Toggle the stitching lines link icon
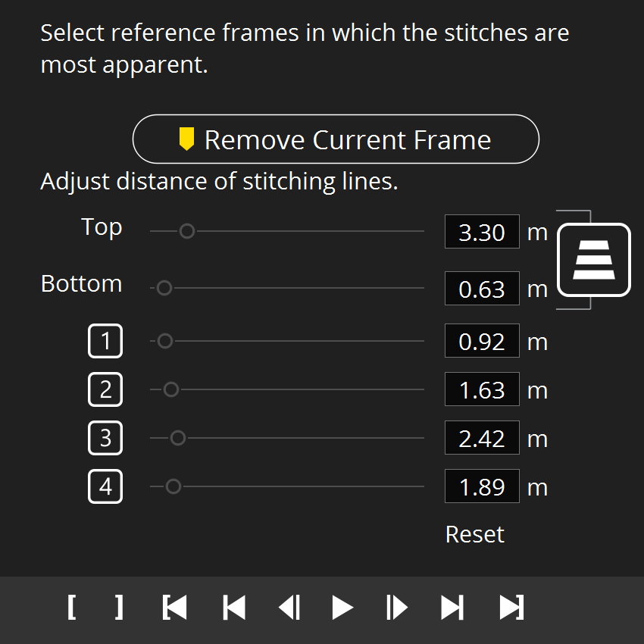This screenshot has width=644, height=644. click(594, 259)
